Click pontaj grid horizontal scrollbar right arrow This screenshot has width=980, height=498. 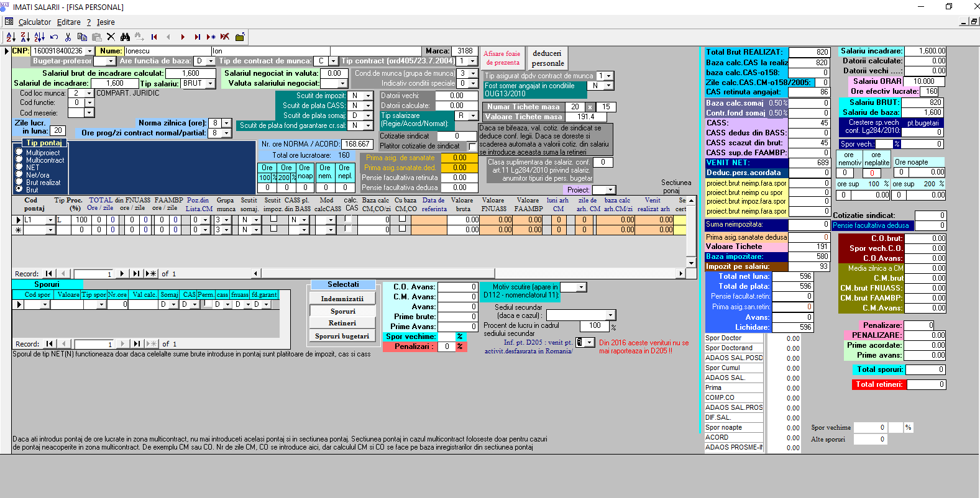click(681, 273)
